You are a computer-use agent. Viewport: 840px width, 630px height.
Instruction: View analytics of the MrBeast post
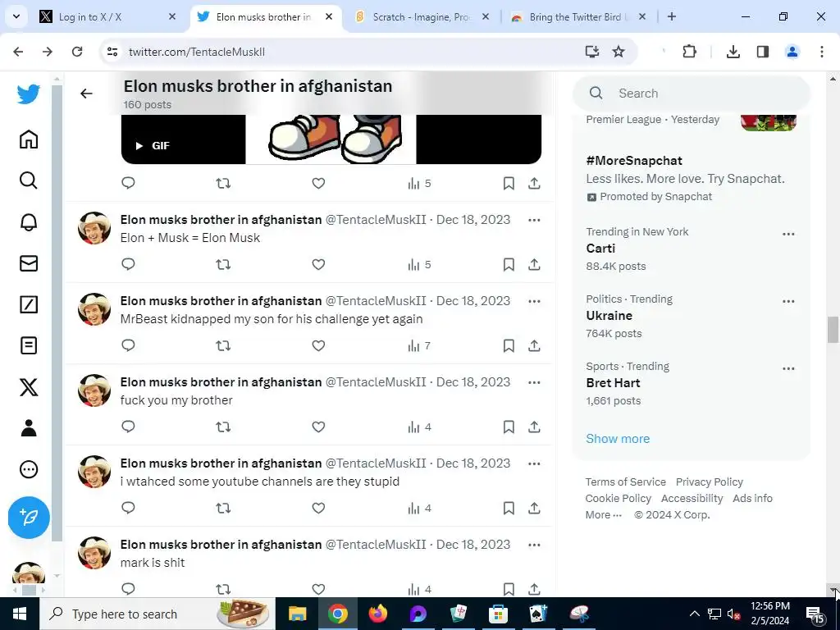[419, 345]
